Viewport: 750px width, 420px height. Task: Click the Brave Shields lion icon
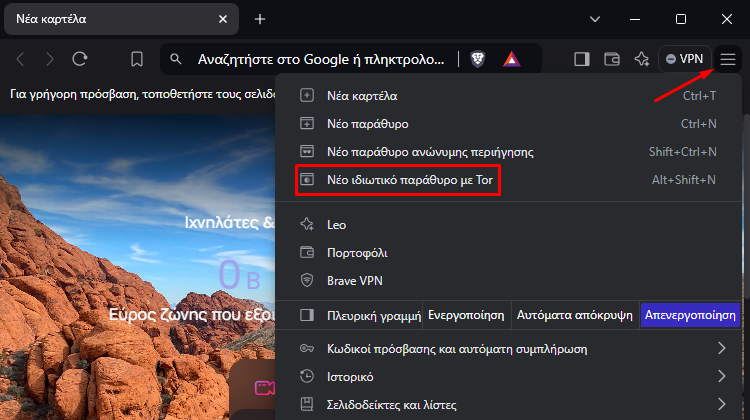478,59
